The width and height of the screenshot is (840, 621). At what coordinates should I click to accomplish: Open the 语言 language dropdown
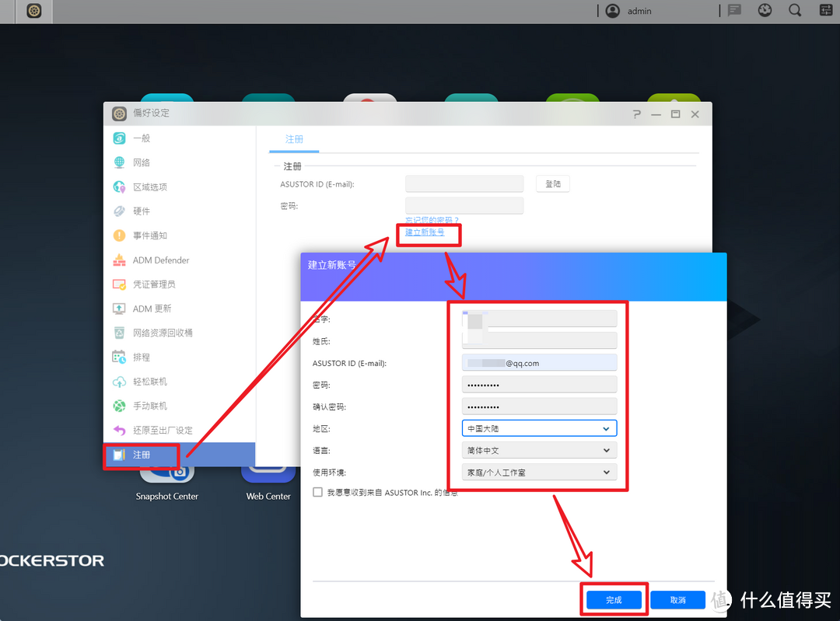click(539, 450)
